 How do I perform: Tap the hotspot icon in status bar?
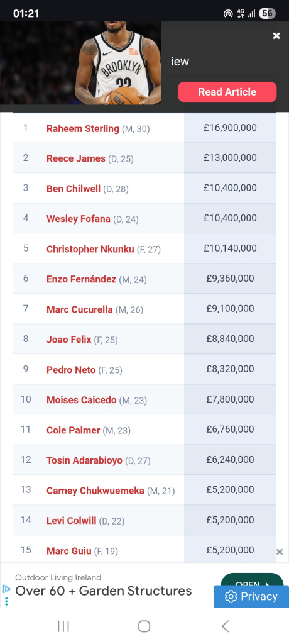[228, 14]
